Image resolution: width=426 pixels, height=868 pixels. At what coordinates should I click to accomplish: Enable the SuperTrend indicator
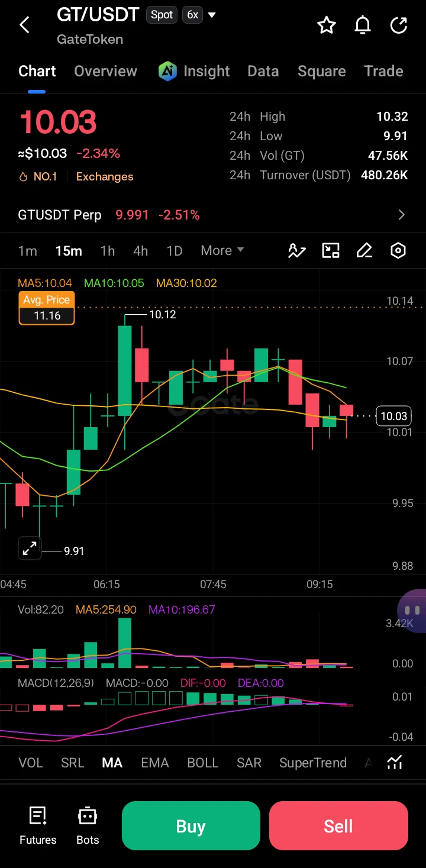click(313, 763)
